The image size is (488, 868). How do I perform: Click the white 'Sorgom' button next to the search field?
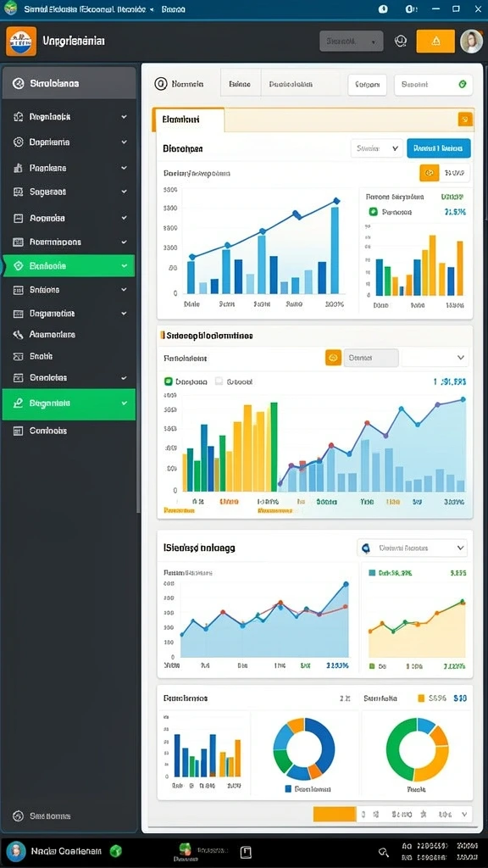pos(368,85)
